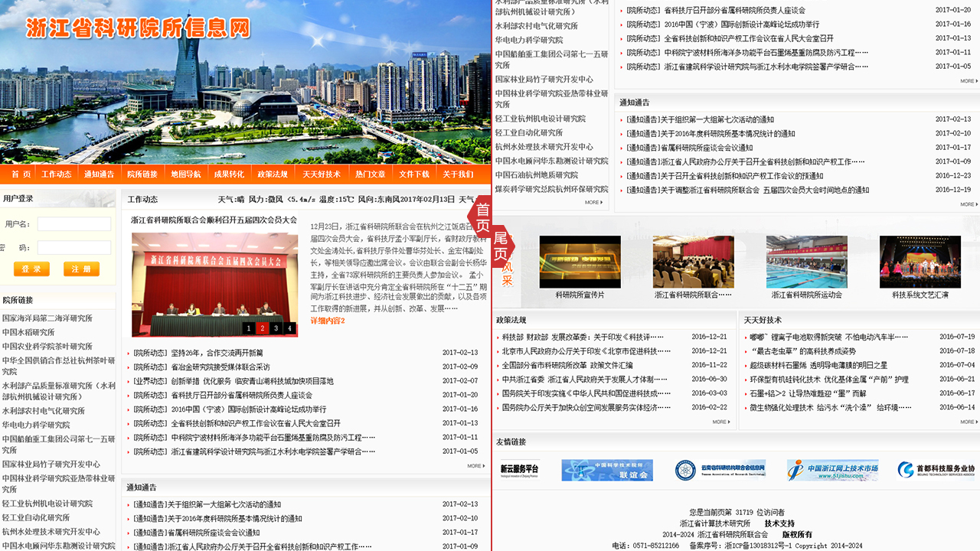The height and width of the screenshot is (551, 980).
Task: Select 关于我们 in the orange navigation bar
Action: click(x=458, y=174)
